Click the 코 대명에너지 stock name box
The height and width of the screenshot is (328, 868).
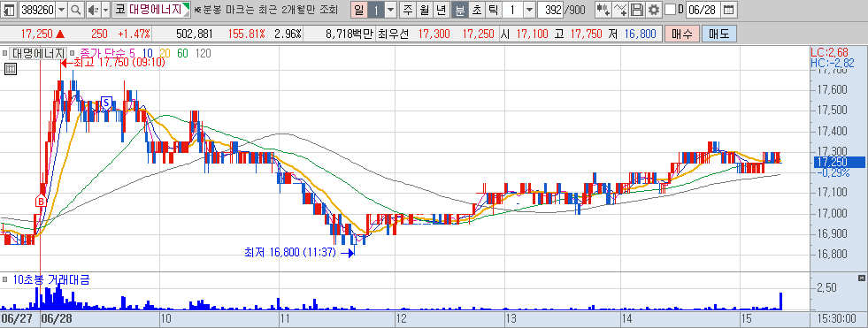151,10
